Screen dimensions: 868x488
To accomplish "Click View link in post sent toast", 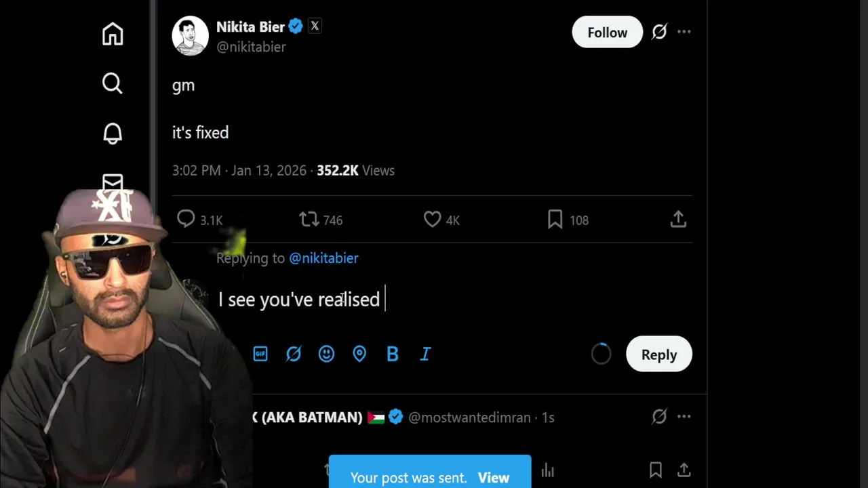I will [x=493, y=478].
